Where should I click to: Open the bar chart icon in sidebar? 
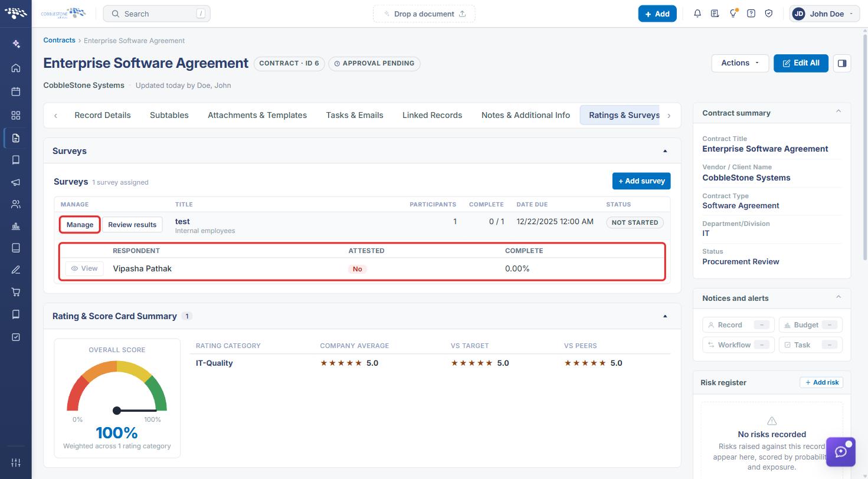pos(16,227)
